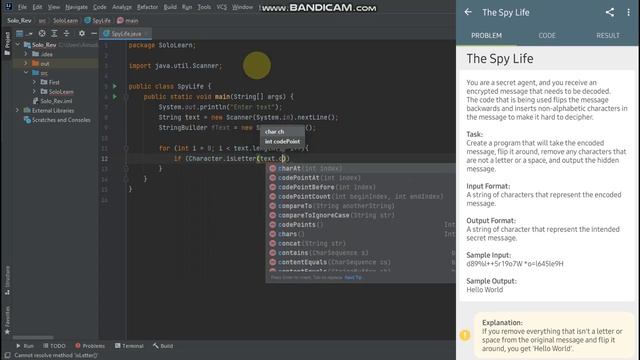The height and width of the screenshot is (360, 640).
Task: Click run gutter icon beside class SpyLife
Action: (115, 87)
